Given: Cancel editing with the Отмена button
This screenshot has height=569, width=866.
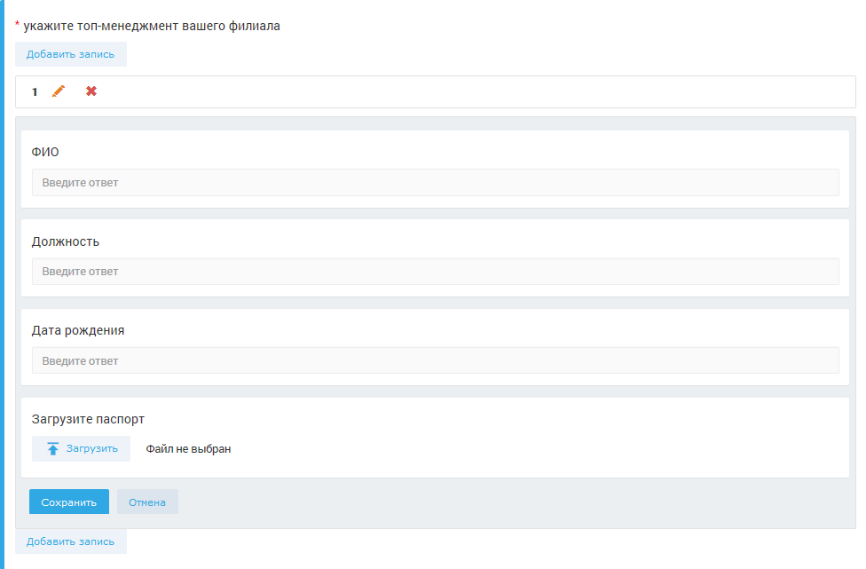Looking at the screenshot, I should pyautogui.click(x=147, y=502).
